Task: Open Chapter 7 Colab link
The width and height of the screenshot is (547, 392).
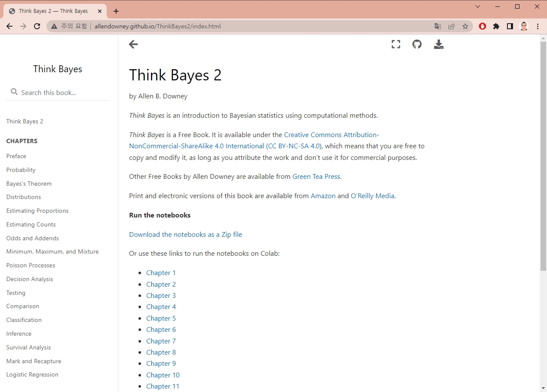Action: pos(161,341)
